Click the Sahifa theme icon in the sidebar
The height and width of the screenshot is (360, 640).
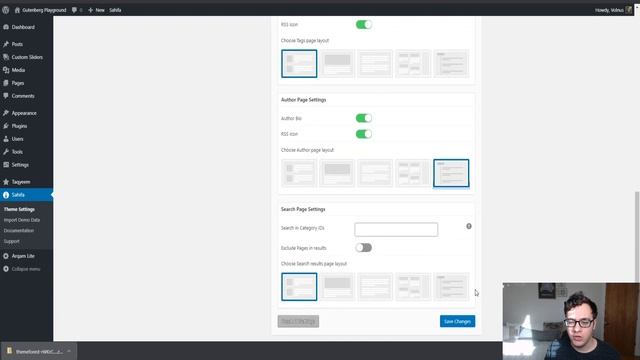[6, 195]
